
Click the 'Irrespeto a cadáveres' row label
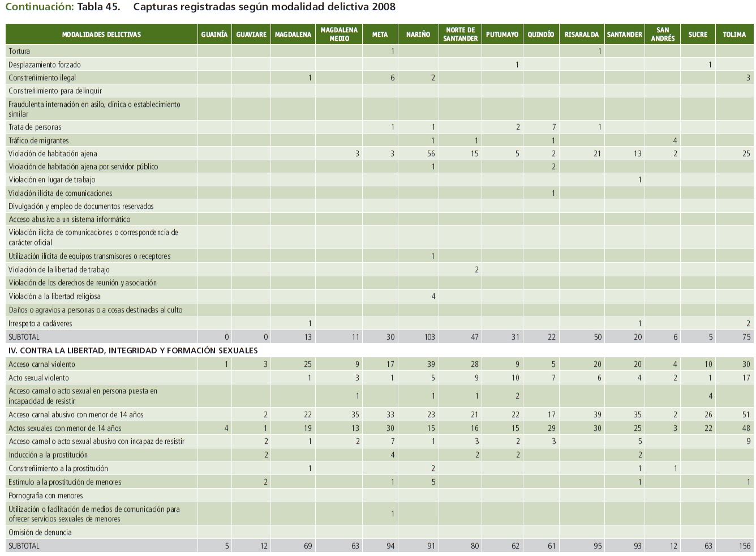pos(40,323)
